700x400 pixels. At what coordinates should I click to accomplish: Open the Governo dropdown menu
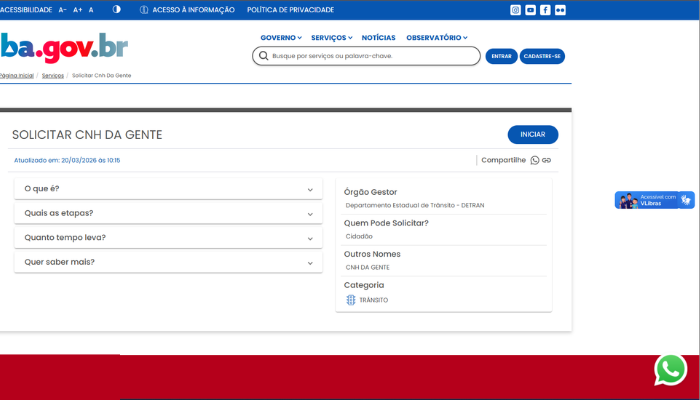[281, 38]
